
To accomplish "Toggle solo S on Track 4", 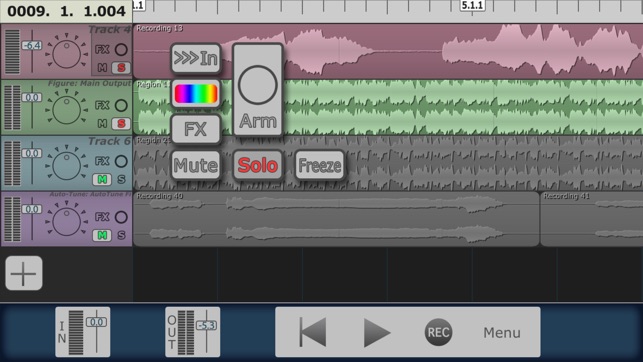I will coord(121,68).
